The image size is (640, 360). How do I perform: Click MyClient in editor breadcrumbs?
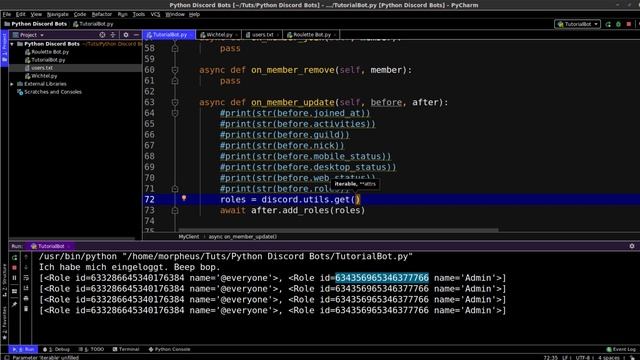click(x=189, y=237)
